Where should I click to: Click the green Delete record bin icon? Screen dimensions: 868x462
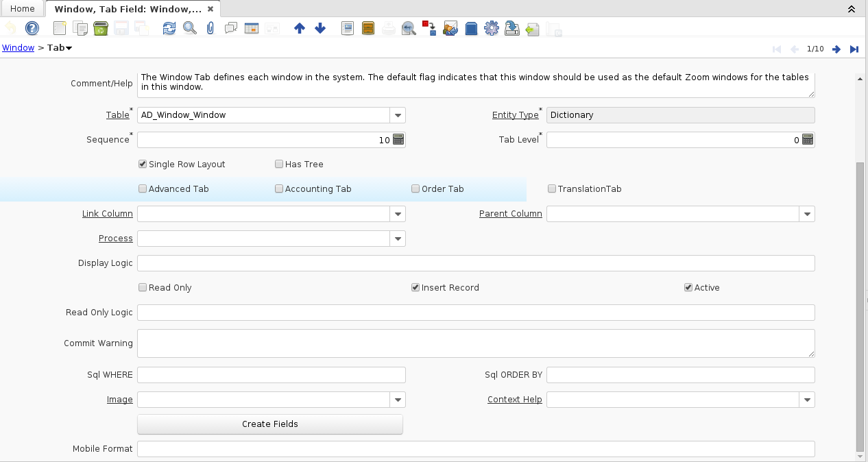tap(101, 28)
